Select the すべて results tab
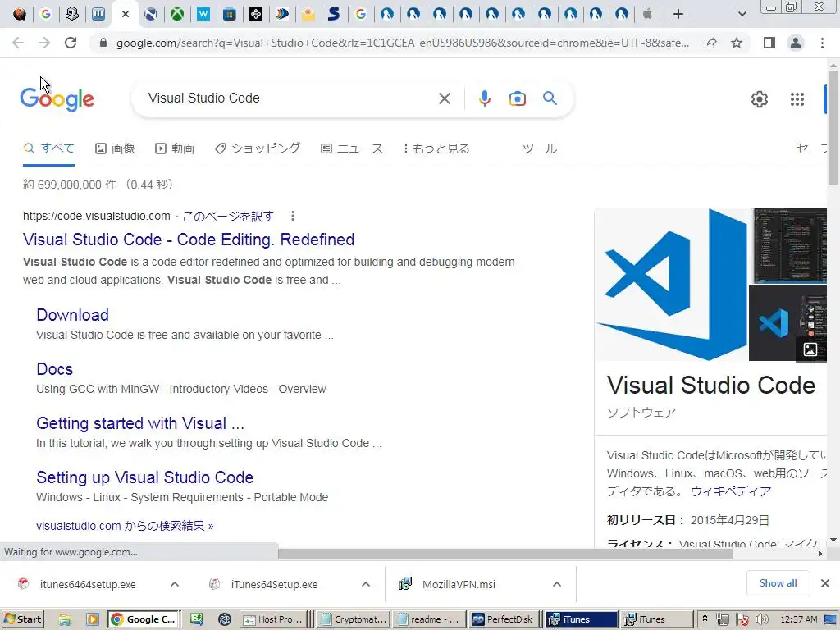 [48, 148]
